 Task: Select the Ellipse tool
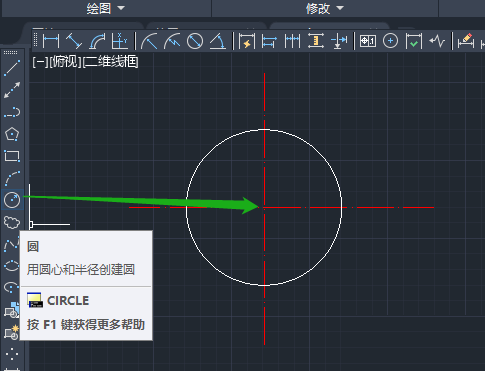[11, 266]
